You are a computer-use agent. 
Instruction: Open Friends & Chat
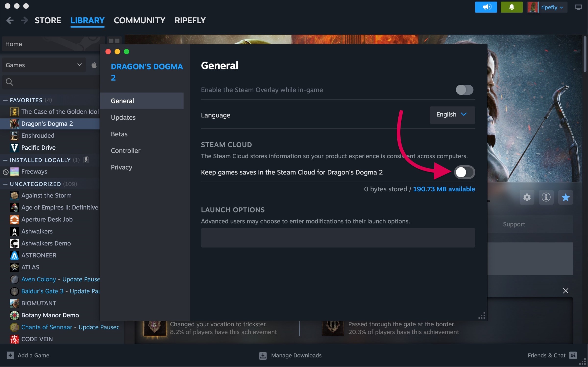coord(552,355)
